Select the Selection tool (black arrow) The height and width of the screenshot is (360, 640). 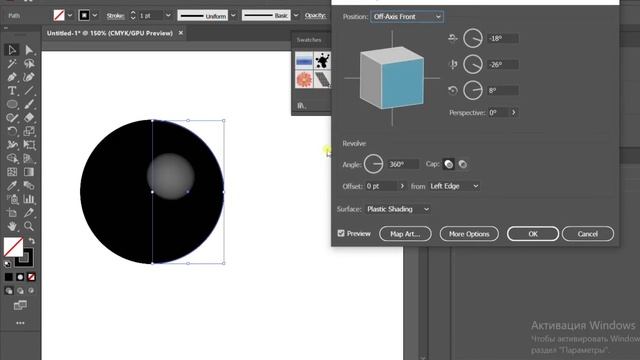pos(12,50)
